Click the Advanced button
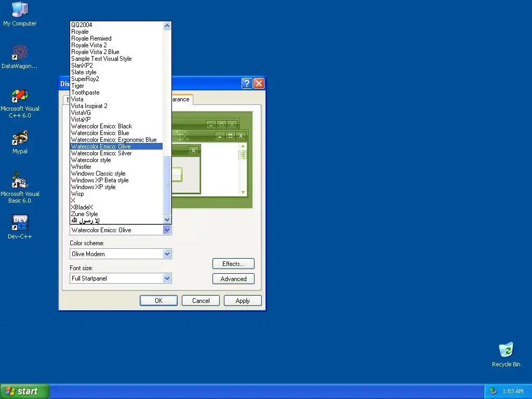 tap(233, 279)
